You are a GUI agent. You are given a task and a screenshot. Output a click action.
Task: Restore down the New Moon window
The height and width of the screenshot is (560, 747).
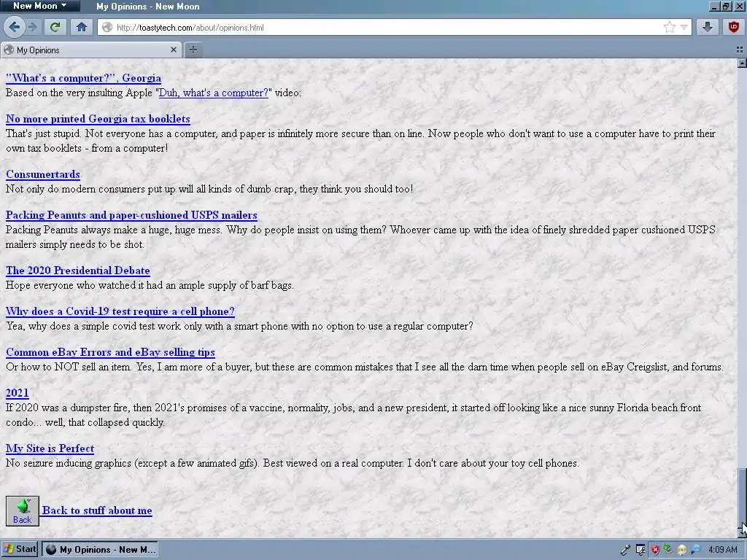[726, 6]
